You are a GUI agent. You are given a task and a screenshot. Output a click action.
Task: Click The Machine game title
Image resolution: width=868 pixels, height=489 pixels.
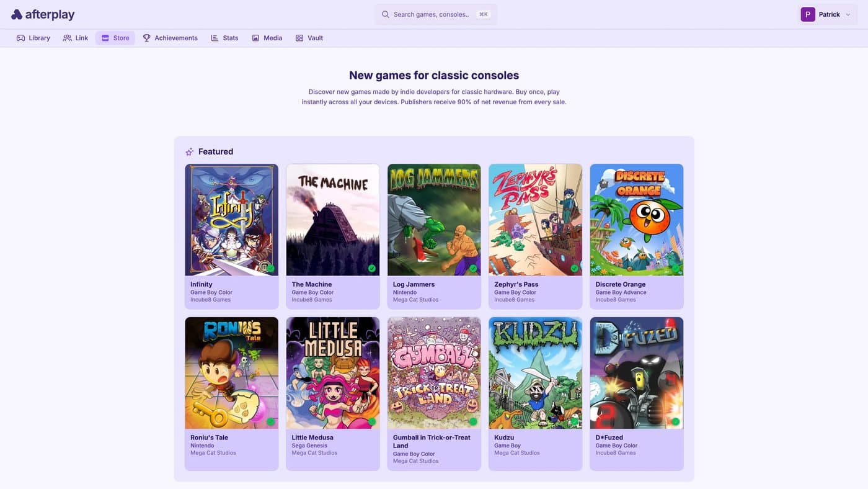(312, 284)
